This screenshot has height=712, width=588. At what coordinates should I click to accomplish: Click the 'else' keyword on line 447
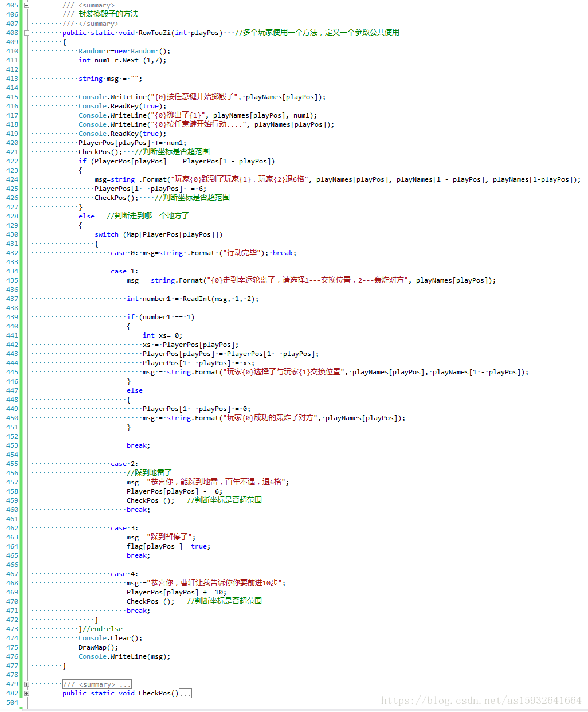point(135,390)
